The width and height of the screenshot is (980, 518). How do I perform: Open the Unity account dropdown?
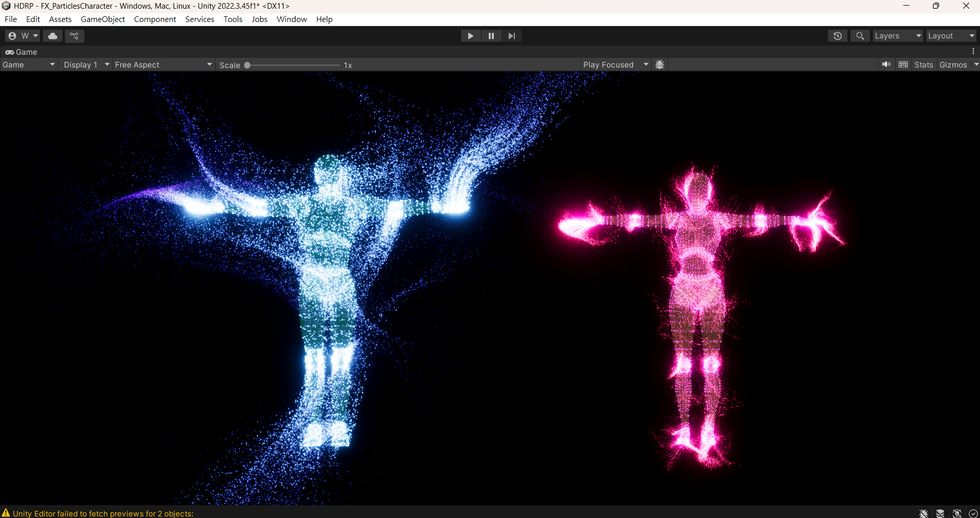coord(23,36)
